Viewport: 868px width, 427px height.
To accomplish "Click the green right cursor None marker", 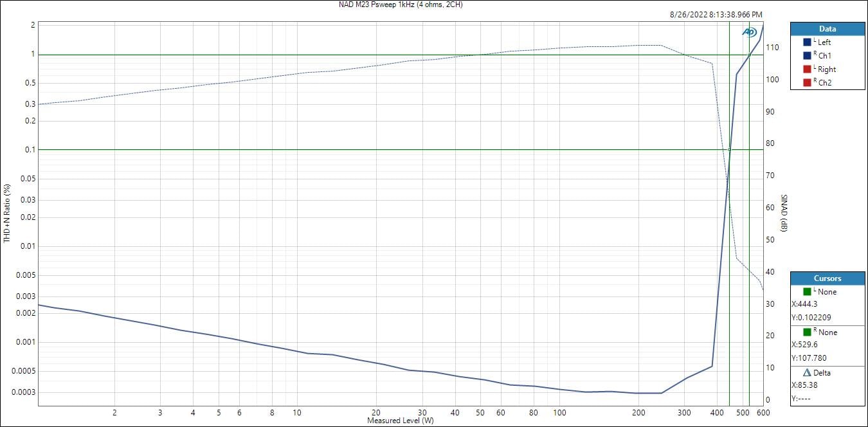I will point(807,332).
